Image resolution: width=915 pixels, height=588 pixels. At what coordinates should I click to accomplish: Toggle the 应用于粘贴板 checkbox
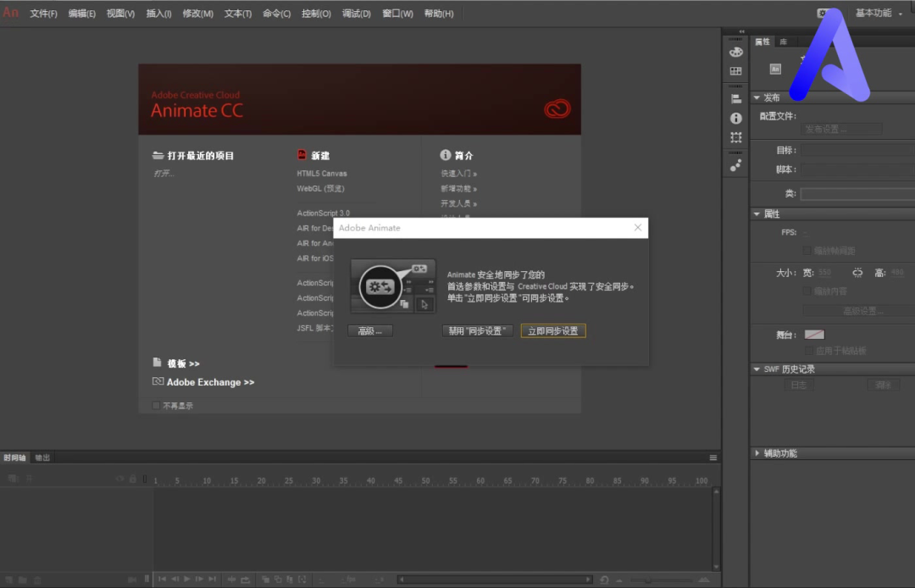tap(809, 351)
